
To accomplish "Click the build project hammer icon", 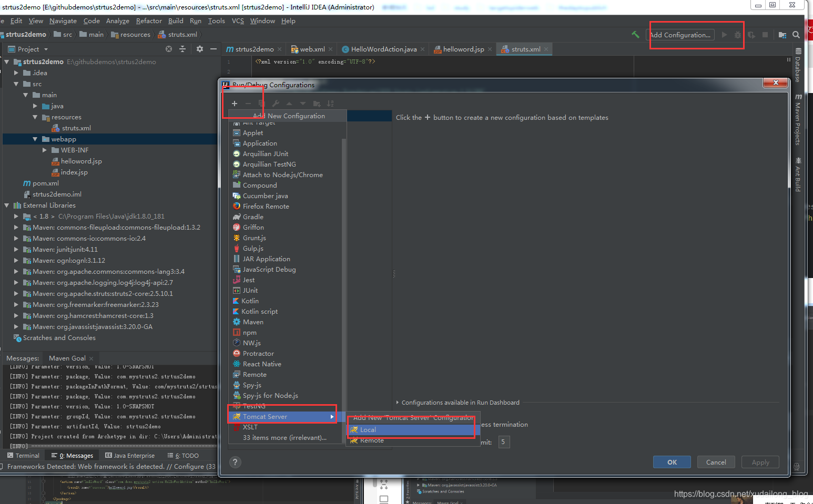I will point(635,35).
